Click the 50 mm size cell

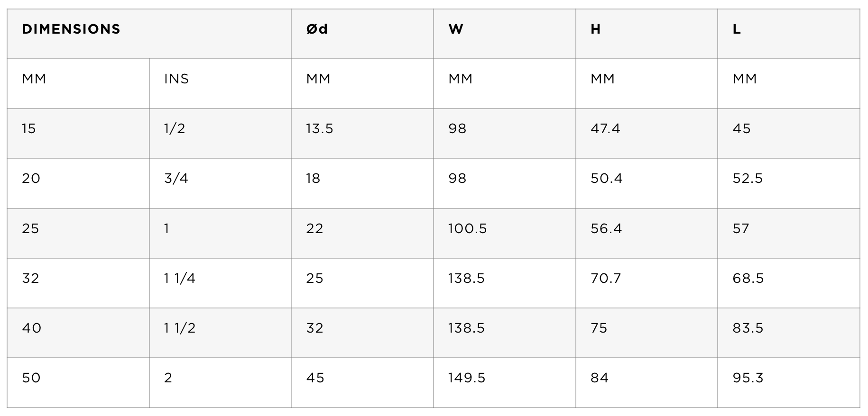[x=78, y=382]
